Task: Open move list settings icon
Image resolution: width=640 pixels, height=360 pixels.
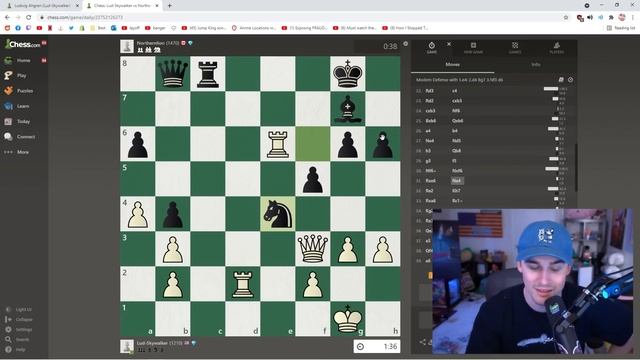Action: click(x=570, y=80)
